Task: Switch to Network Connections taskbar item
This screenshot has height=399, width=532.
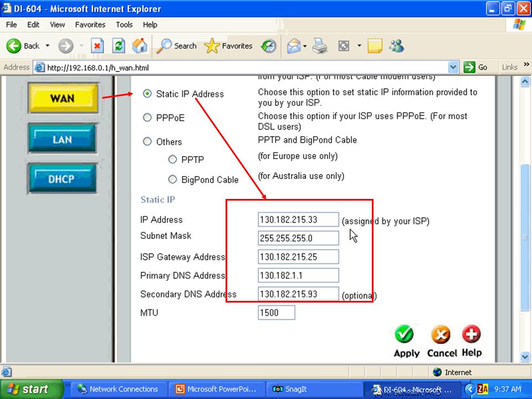Action: coord(119,389)
